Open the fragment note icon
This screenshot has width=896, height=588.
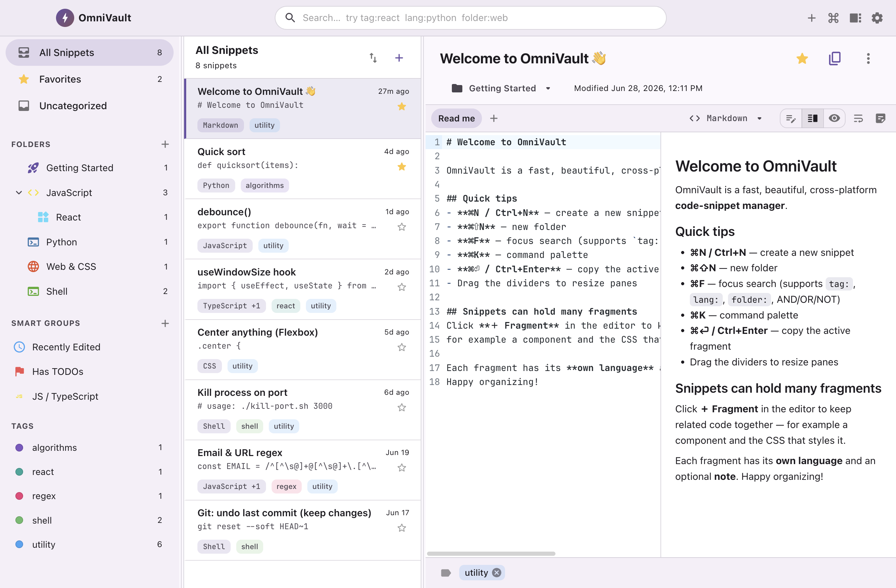tap(881, 118)
